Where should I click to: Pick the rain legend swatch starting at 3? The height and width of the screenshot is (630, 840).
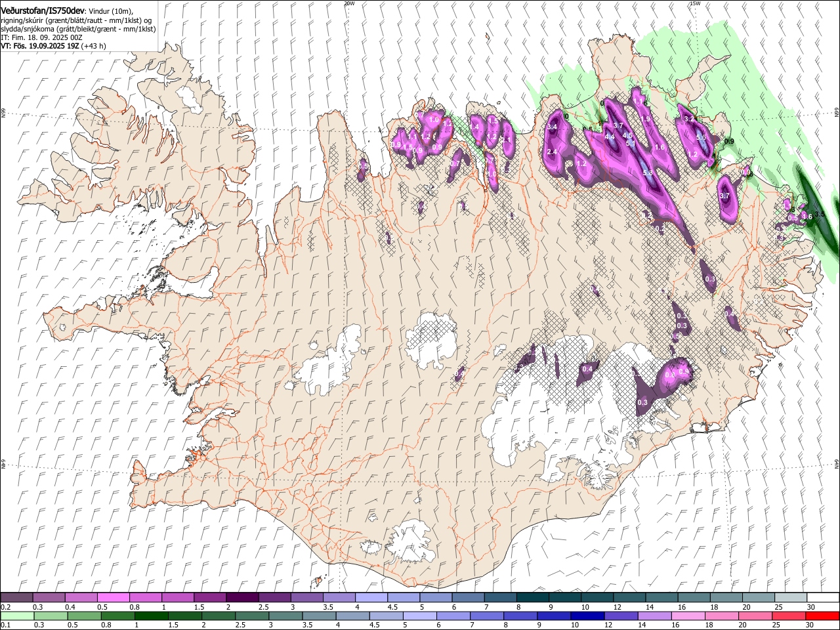point(285,616)
